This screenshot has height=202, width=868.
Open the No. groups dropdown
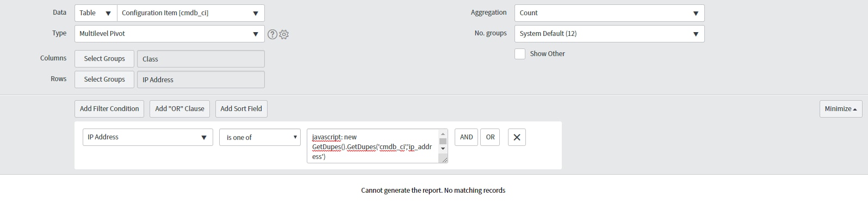click(x=609, y=34)
